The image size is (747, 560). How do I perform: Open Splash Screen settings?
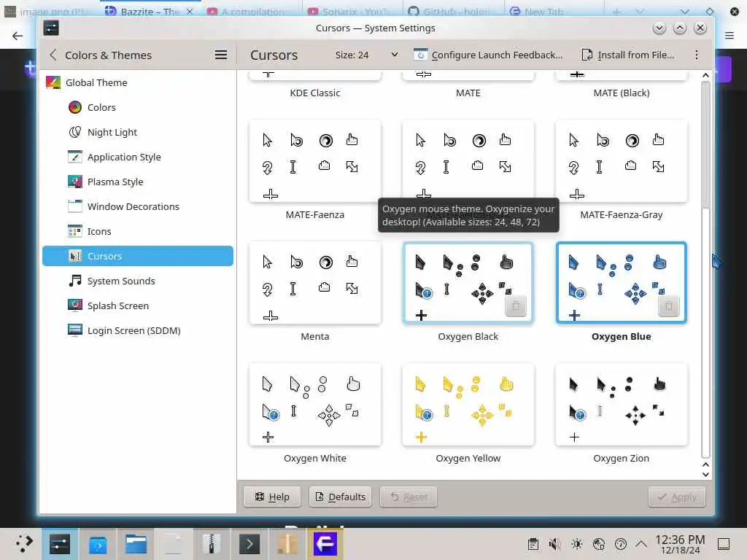click(x=138, y=306)
